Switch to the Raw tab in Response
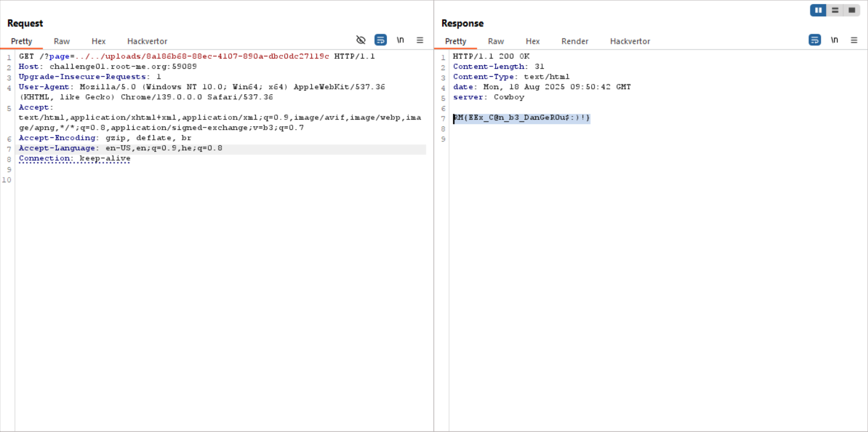868x432 pixels. tap(496, 41)
